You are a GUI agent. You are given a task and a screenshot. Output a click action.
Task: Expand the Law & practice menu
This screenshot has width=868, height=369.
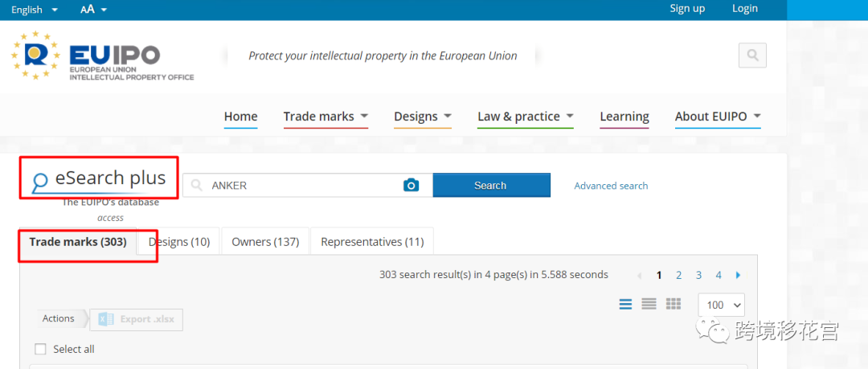pos(526,117)
